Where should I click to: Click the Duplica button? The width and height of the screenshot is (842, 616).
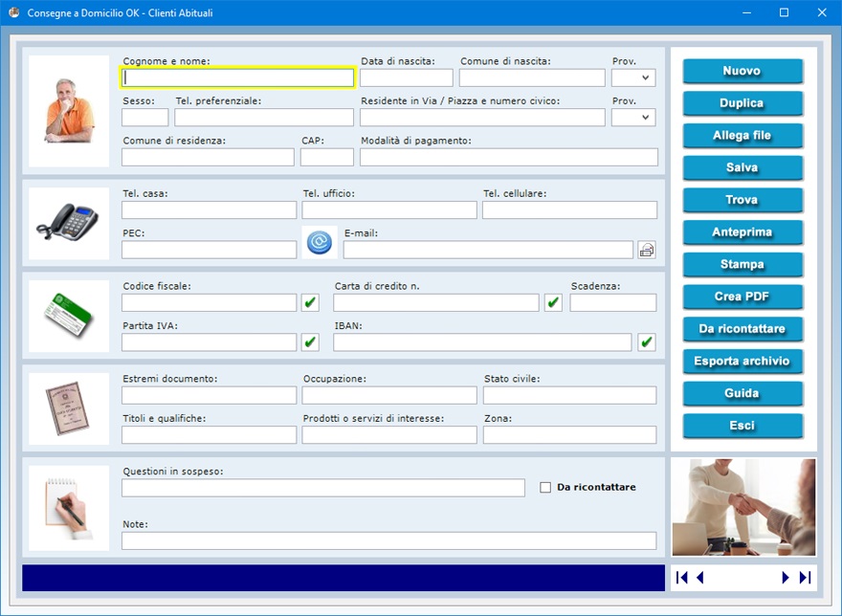click(742, 103)
